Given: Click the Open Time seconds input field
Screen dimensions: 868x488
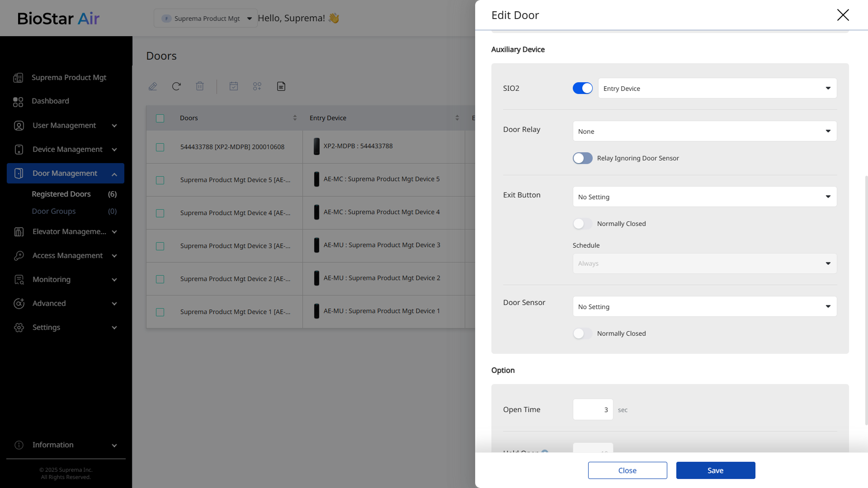Looking at the screenshot, I should click(593, 410).
